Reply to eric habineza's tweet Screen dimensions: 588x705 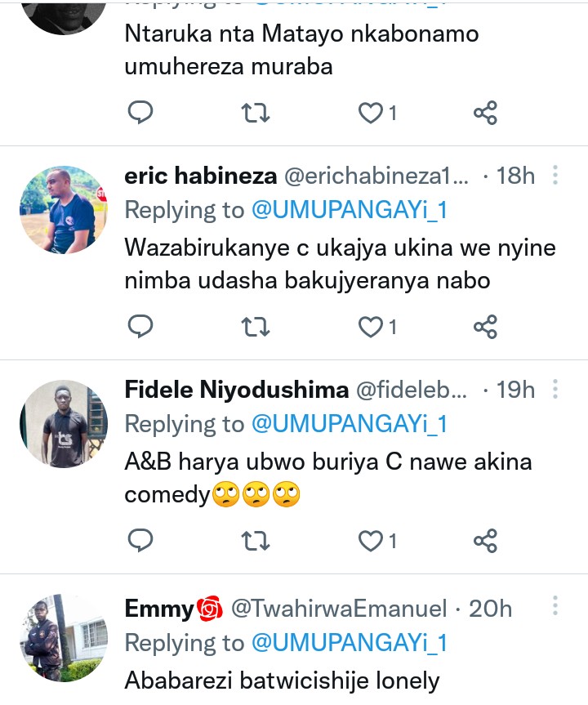pos(141,327)
